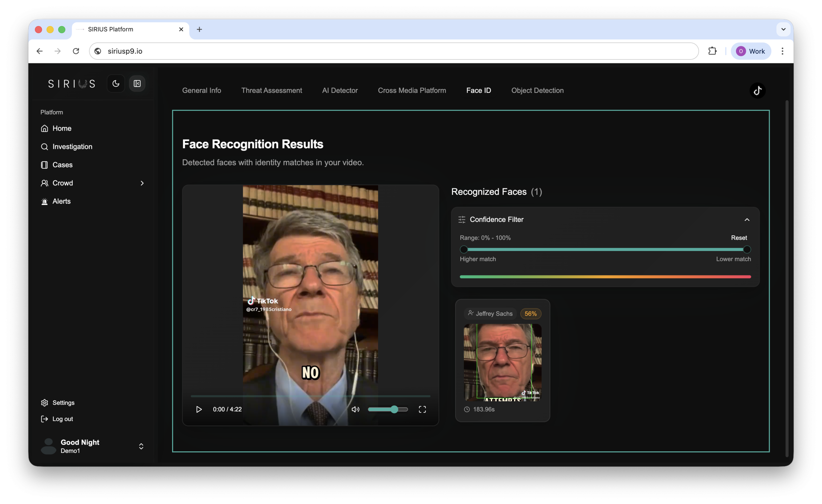Toggle dark mode moon icon
The image size is (822, 504).
pyautogui.click(x=116, y=83)
